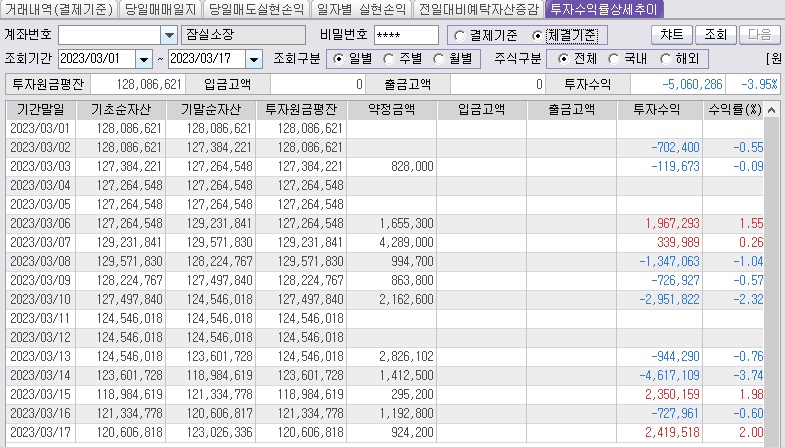Select the 2023/03/01 date cell
785x447 pixels.
[41, 129]
